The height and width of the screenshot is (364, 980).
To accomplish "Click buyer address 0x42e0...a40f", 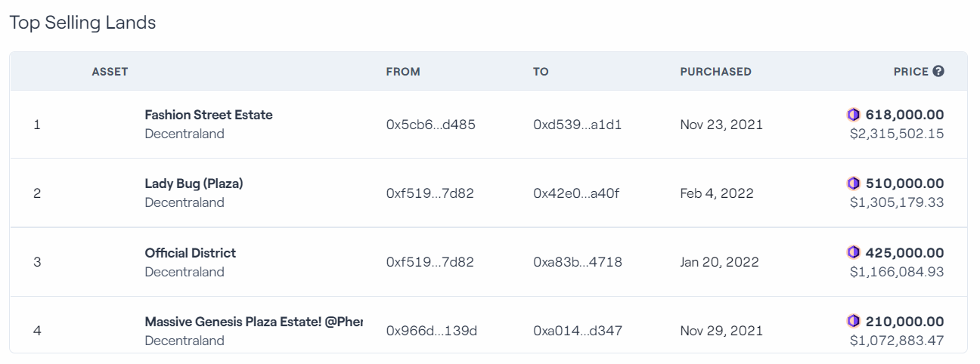I will [576, 193].
